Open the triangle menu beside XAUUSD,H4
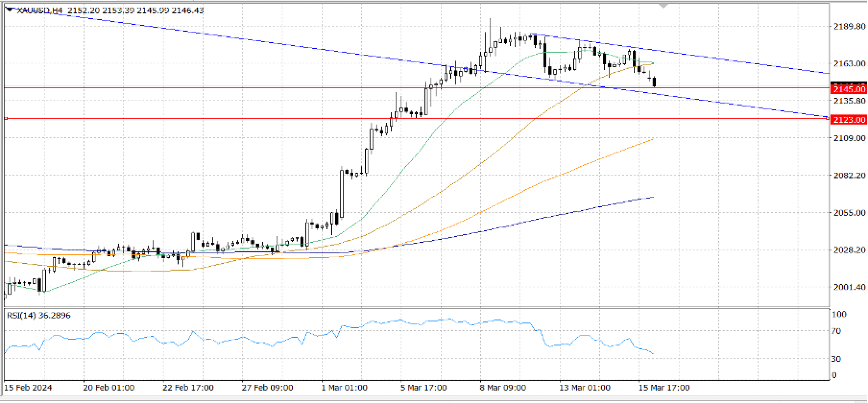This screenshot has width=868, height=403. tap(10, 10)
